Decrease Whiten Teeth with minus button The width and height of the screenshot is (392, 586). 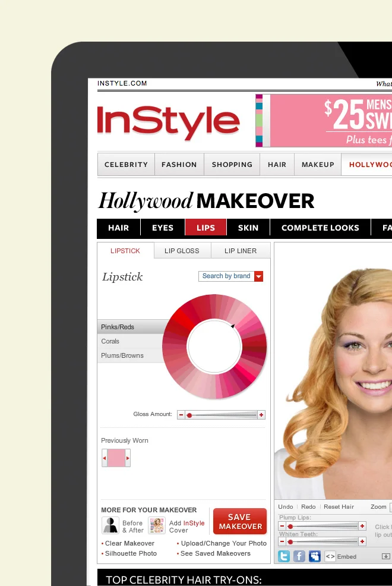point(282,541)
